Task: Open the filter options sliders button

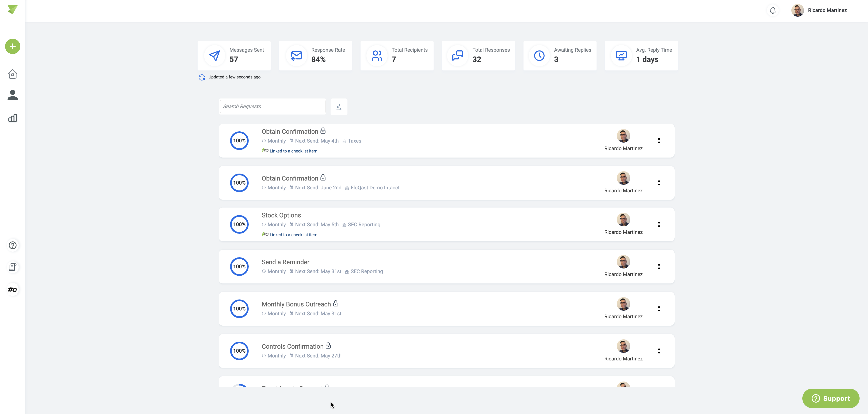Action: (x=339, y=107)
